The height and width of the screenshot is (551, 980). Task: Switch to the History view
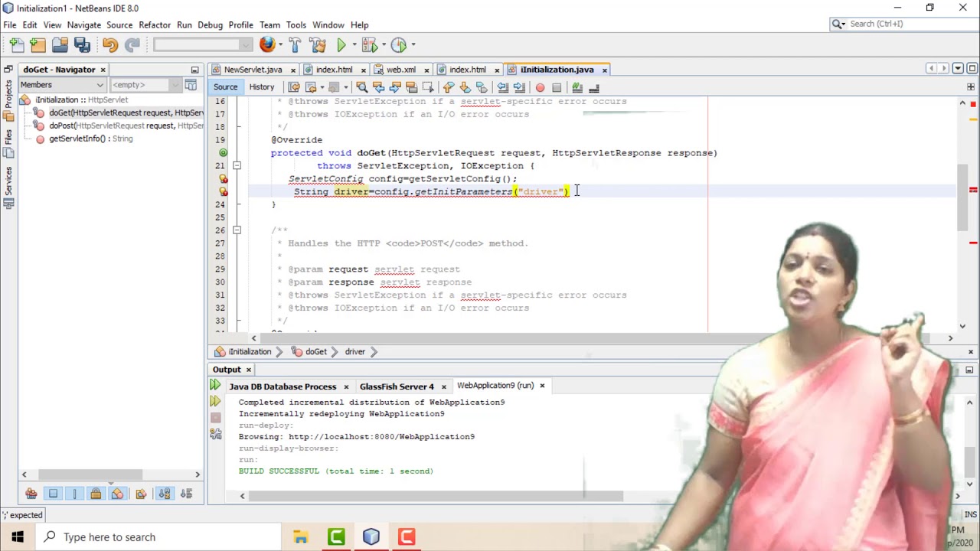point(261,87)
